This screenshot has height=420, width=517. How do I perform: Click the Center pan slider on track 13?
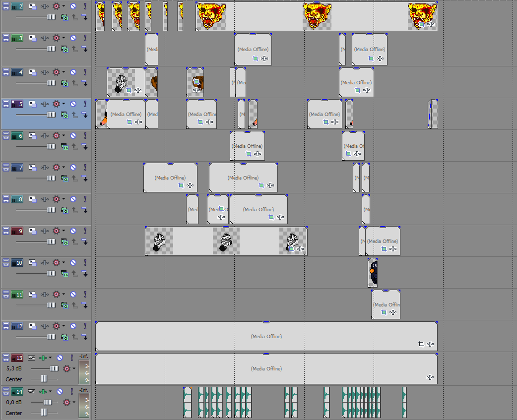[x=44, y=379]
